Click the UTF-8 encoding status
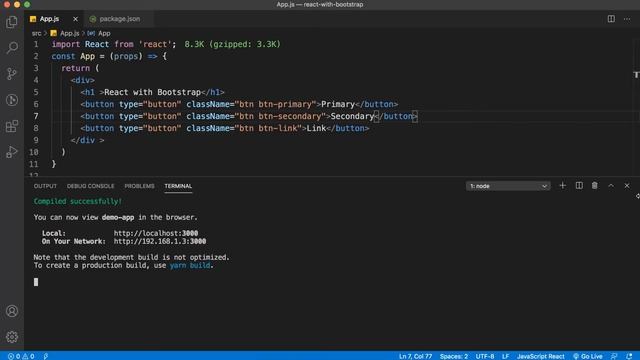Image resolution: width=640 pixels, height=360 pixels. 485,356
